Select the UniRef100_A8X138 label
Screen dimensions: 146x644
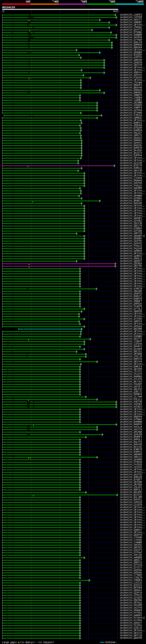click(x=131, y=170)
